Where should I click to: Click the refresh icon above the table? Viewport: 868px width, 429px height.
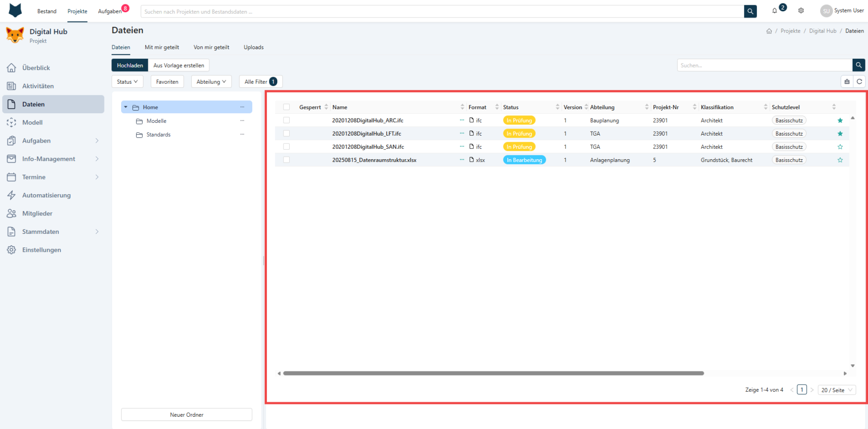[x=859, y=82]
